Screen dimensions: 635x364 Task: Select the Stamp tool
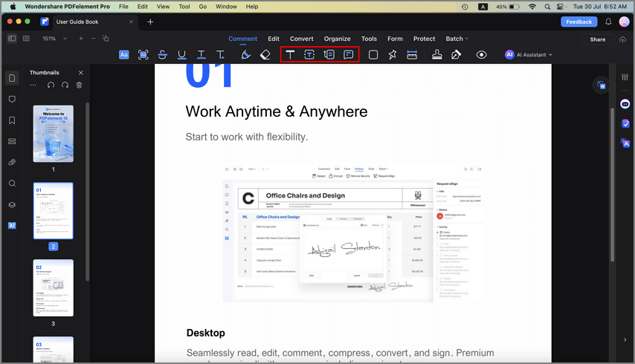tap(436, 55)
